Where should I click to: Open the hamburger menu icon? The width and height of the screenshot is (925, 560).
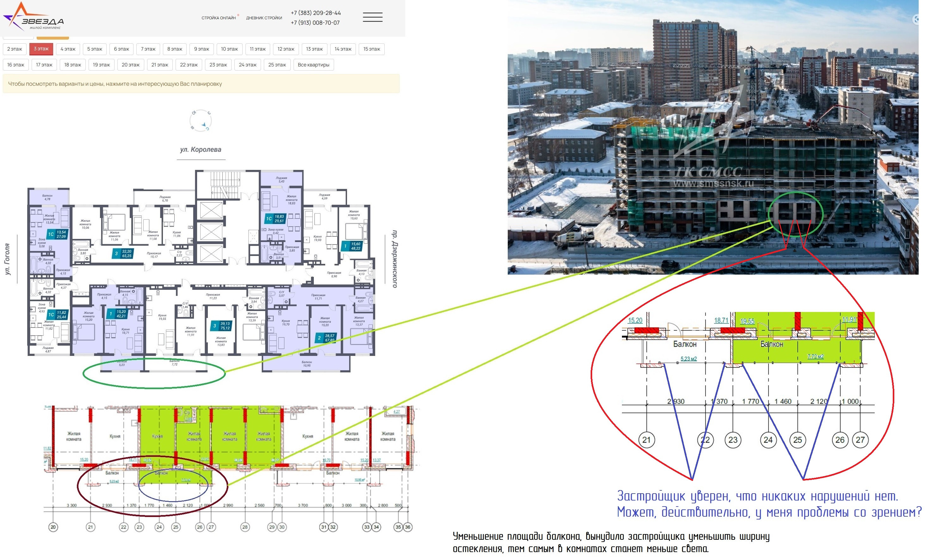[372, 17]
